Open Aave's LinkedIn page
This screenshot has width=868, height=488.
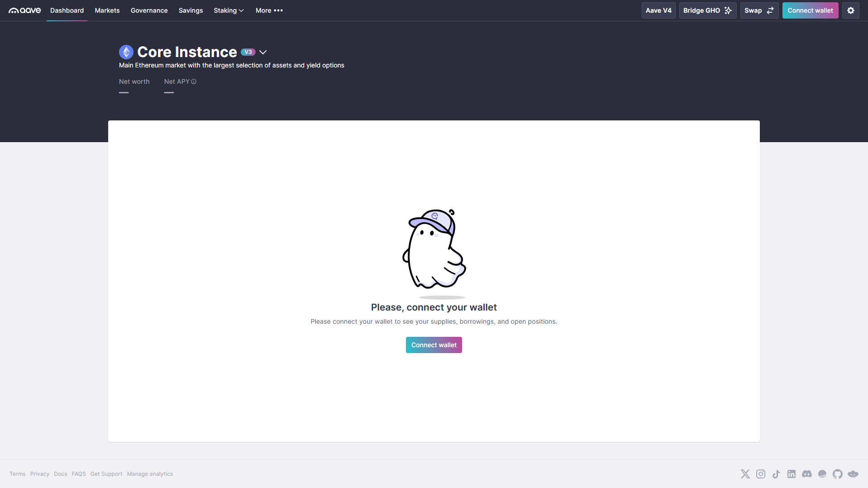[x=792, y=474]
